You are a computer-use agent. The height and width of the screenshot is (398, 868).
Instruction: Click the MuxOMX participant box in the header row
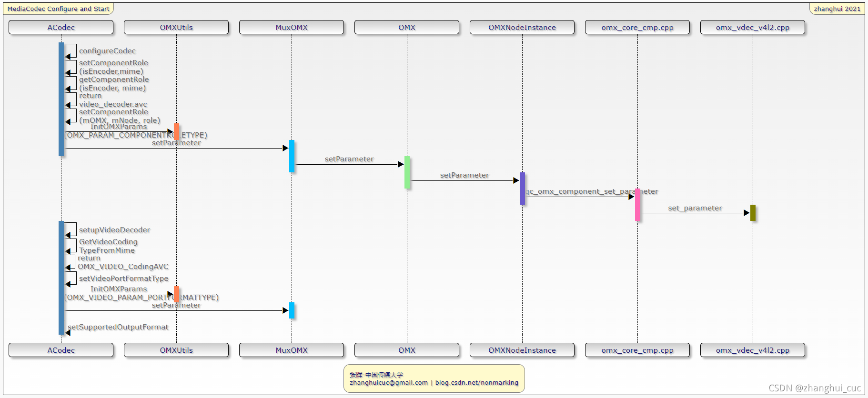(292, 27)
